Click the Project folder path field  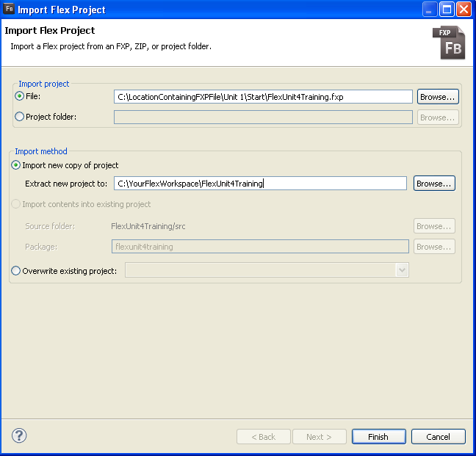pyautogui.click(x=263, y=117)
